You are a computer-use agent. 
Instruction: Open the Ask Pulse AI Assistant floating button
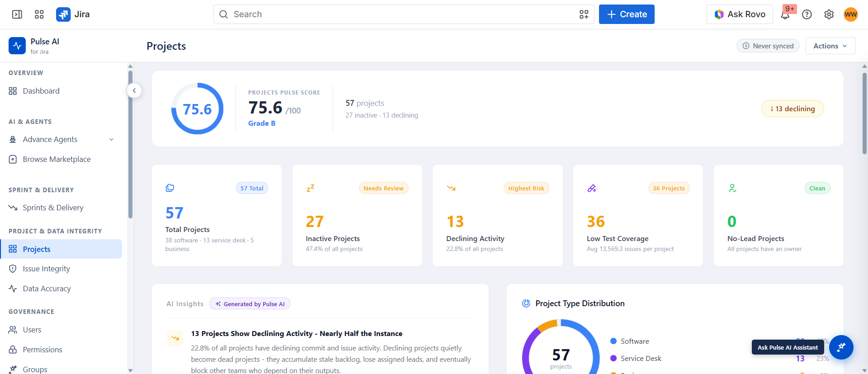[x=841, y=347]
